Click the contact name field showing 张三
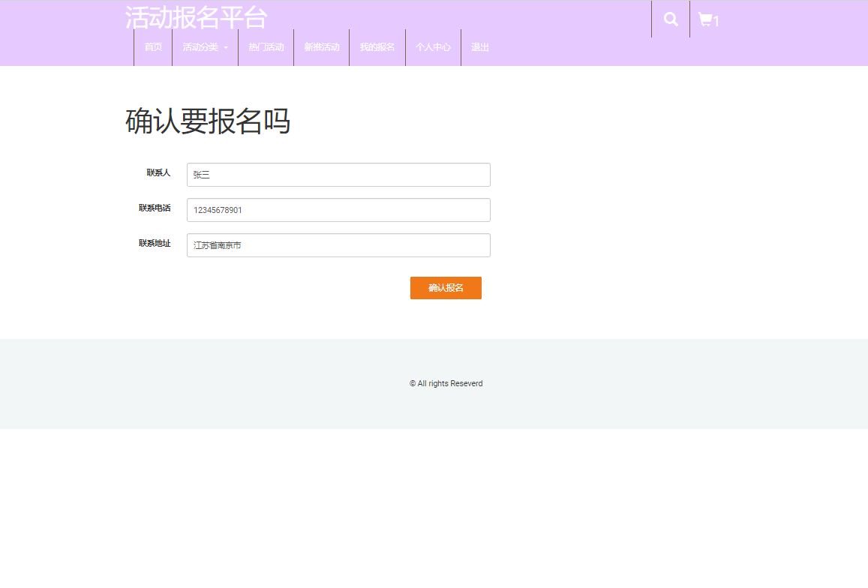This screenshot has width=868, height=588. point(338,175)
